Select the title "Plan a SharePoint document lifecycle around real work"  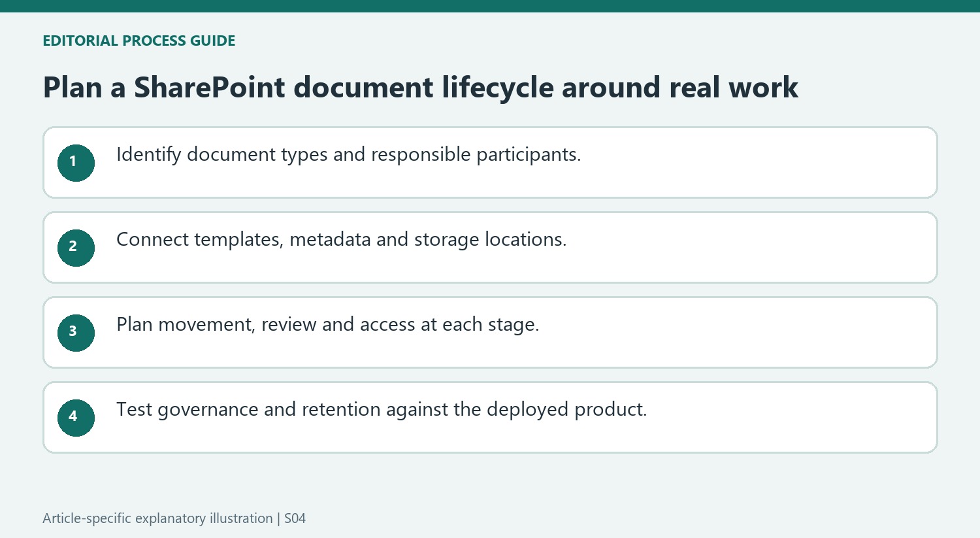pos(421,88)
